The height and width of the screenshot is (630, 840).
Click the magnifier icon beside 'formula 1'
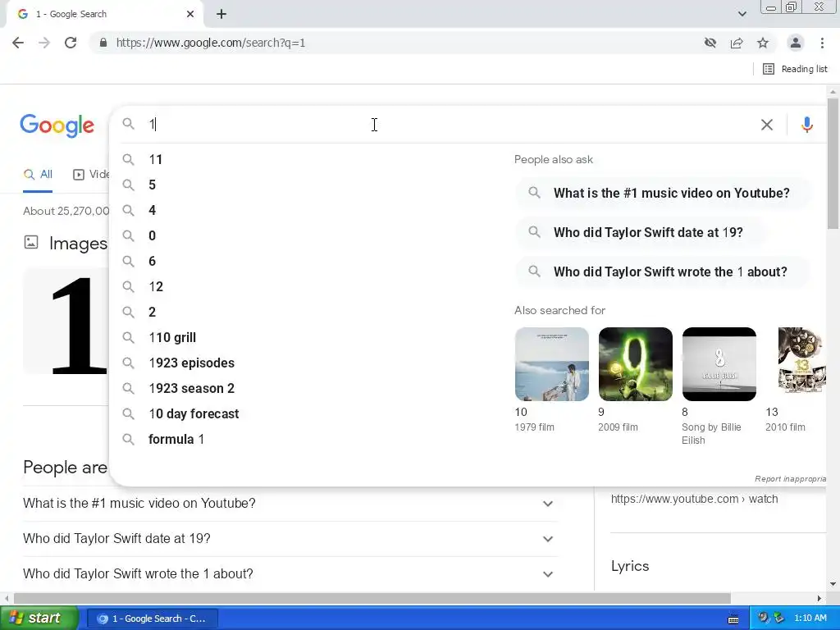tap(128, 440)
